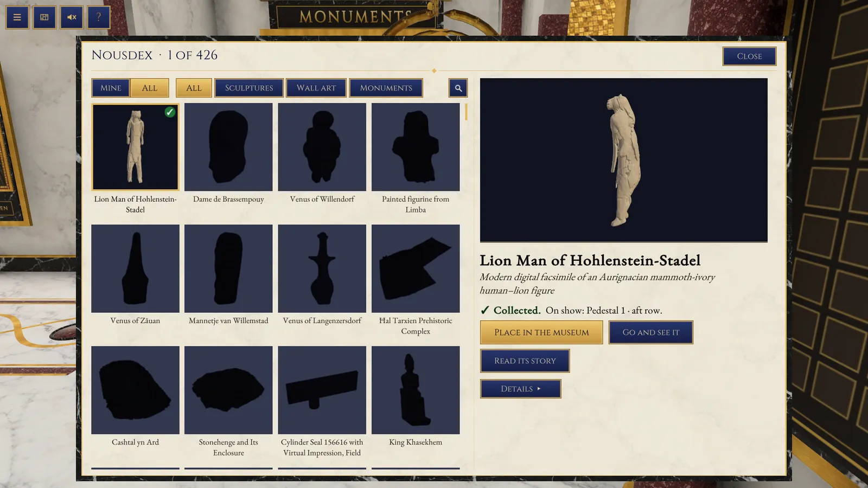Image resolution: width=868 pixels, height=488 pixels.
Task: Filter by Sculptures tab
Action: 249,88
